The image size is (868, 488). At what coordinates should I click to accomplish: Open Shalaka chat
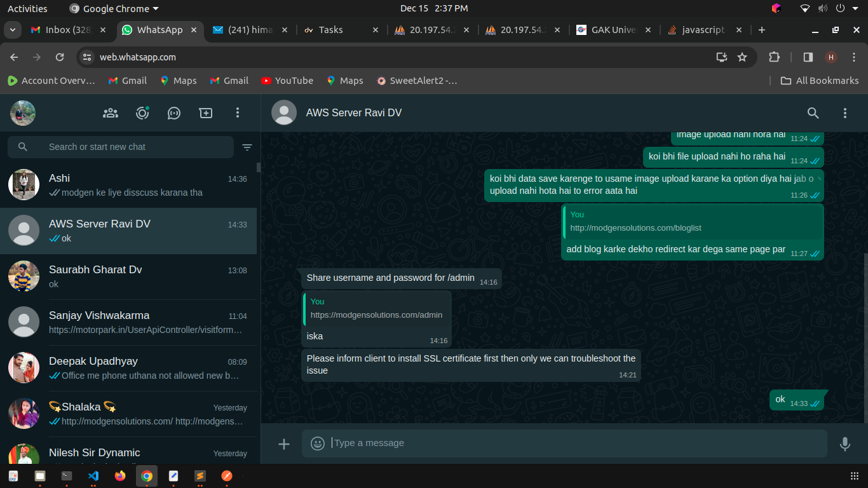coord(128,414)
